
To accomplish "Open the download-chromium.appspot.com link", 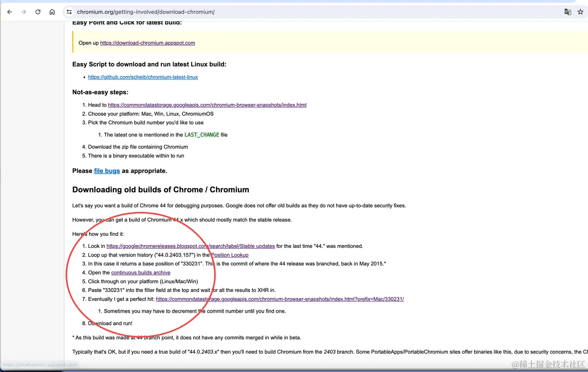I will [147, 43].
